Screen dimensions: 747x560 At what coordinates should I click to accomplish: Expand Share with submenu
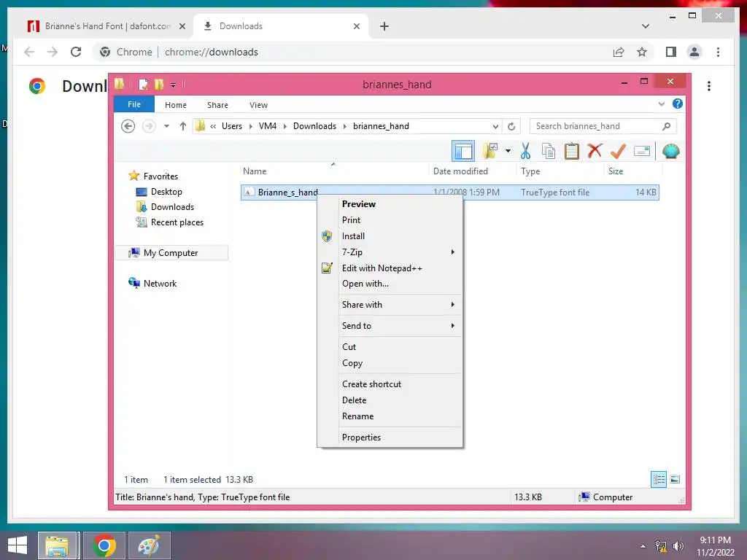390,305
